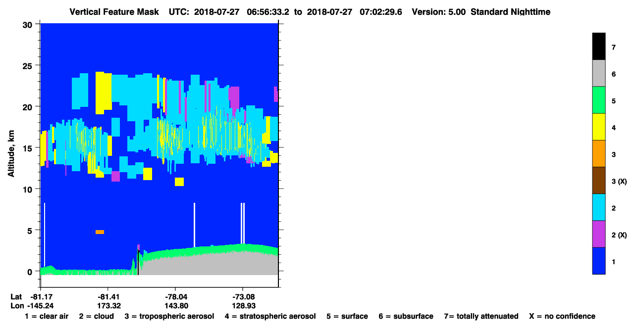Click the y-axis tick label 10
The image size is (644, 330).
point(29,189)
